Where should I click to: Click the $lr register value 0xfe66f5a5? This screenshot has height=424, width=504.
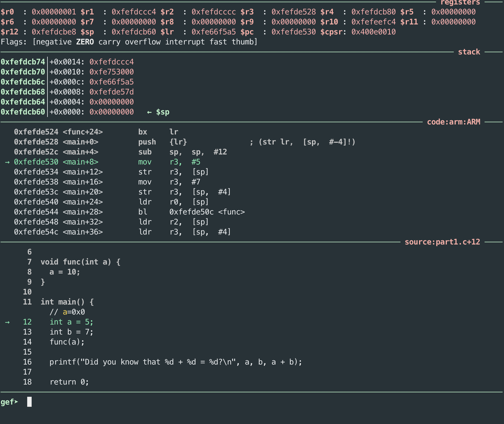coord(213,32)
